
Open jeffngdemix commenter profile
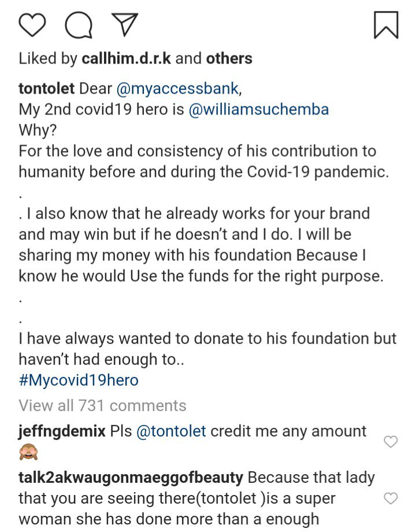pos(62,431)
